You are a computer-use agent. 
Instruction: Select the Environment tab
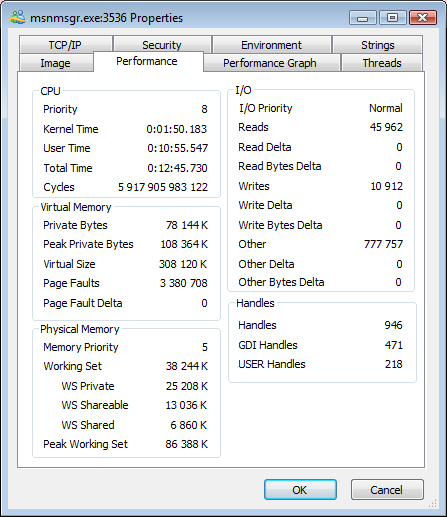271,45
